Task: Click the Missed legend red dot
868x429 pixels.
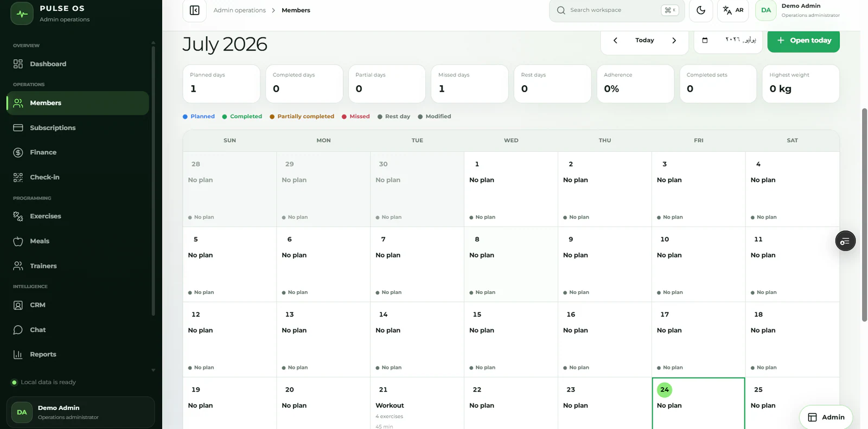Action: click(x=344, y=117)
